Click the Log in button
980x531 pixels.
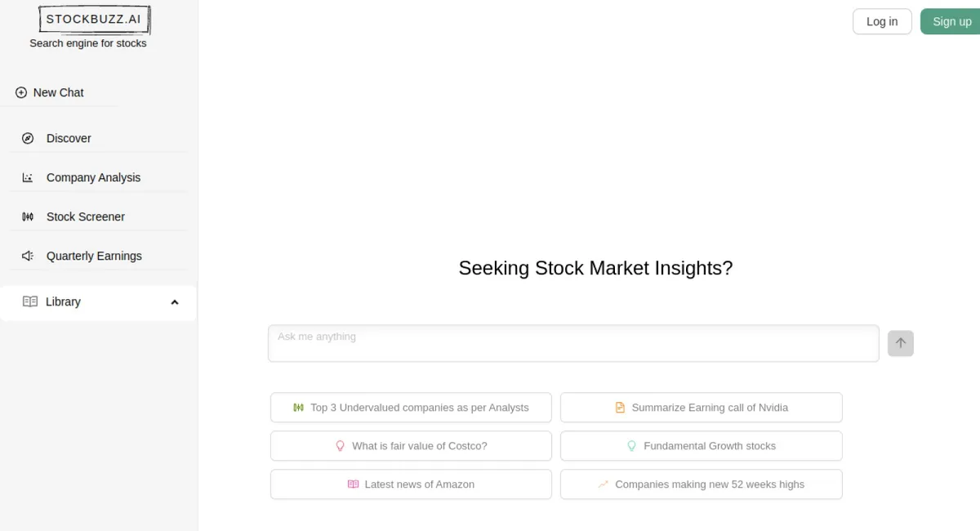(x=882, y=22)
